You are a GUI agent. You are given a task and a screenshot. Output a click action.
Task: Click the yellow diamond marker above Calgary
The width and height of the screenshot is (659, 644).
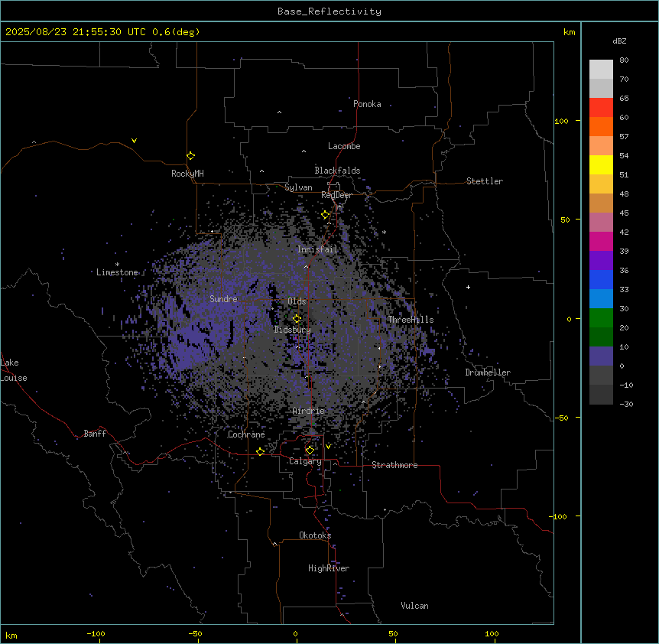[310, 450]
